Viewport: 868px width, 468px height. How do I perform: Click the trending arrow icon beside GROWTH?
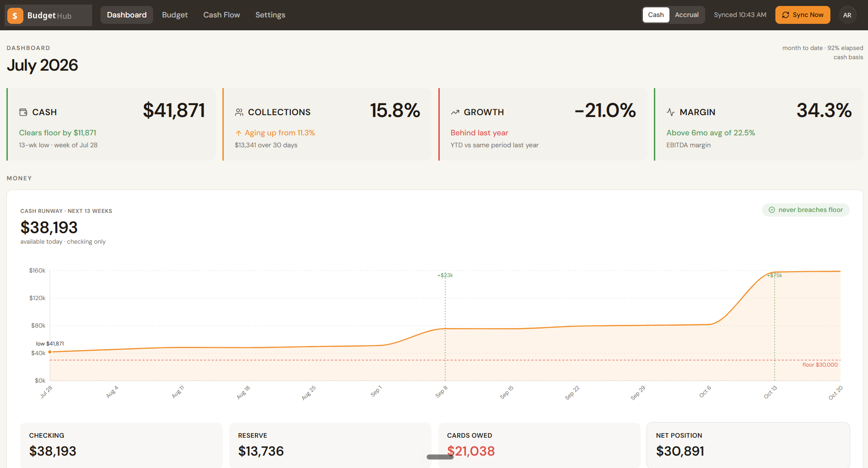tap(455, 112)
